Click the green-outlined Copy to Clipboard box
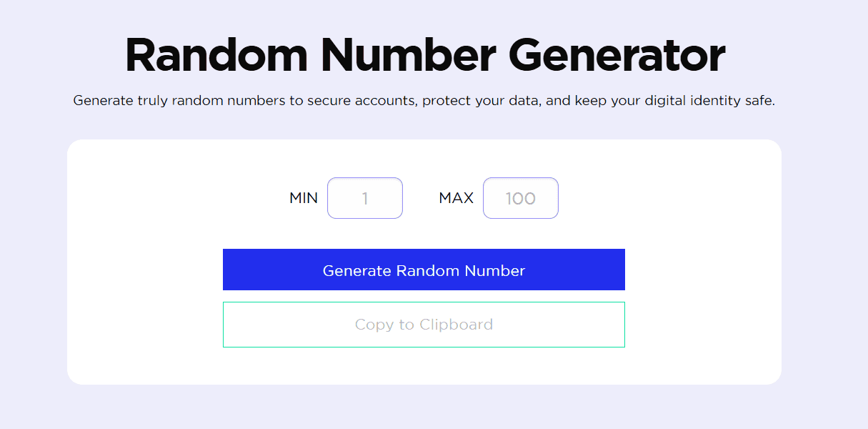 click(x=424, y=325)
